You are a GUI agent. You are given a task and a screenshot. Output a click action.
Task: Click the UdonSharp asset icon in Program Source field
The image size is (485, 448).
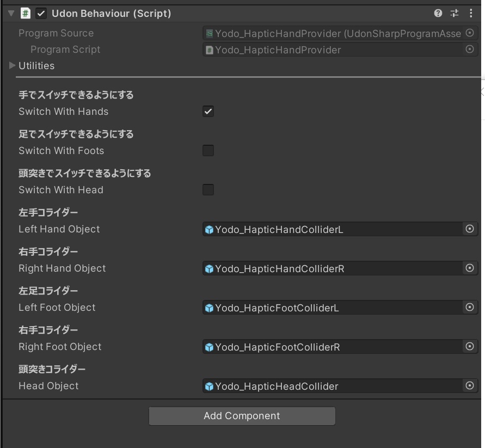[208, 33]
